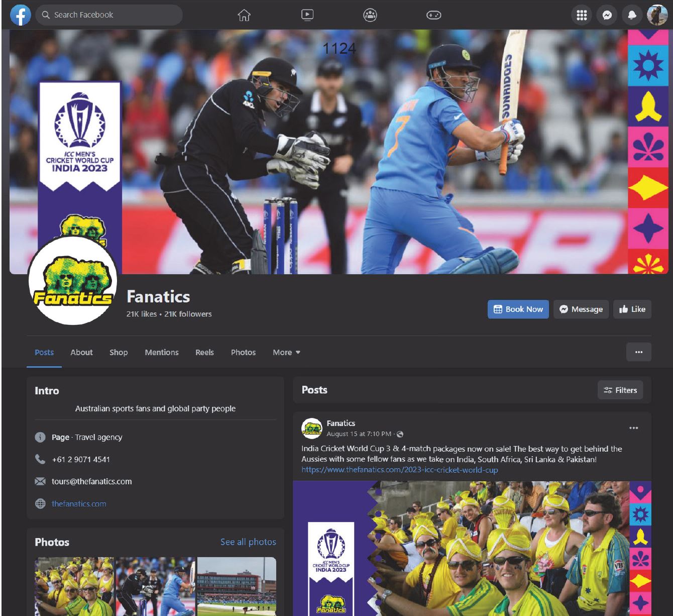This screenshot has width=673, height=616.
Task: Click the phone number +61 2 9071 4541
Action: click(81, 459)
